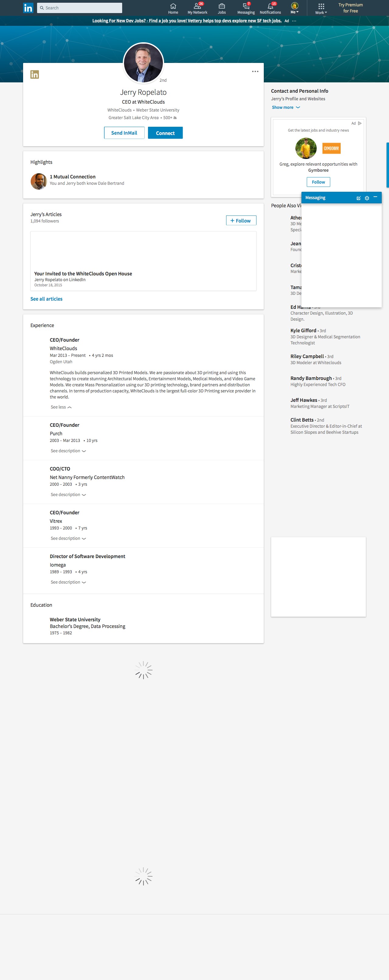The width and height of the screenshot is (389, 980).
Task: Open the Me profile dropdown
Action: (294, 8)
